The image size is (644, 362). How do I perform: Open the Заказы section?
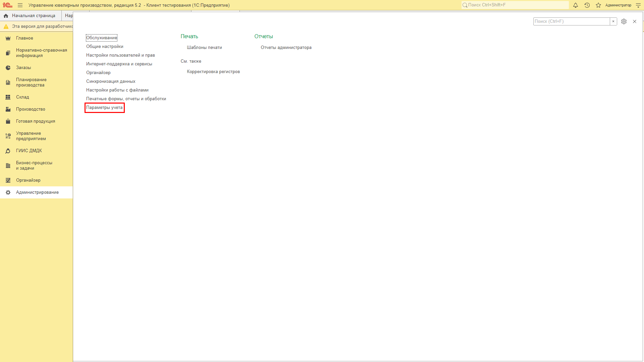tap(36, 68)
